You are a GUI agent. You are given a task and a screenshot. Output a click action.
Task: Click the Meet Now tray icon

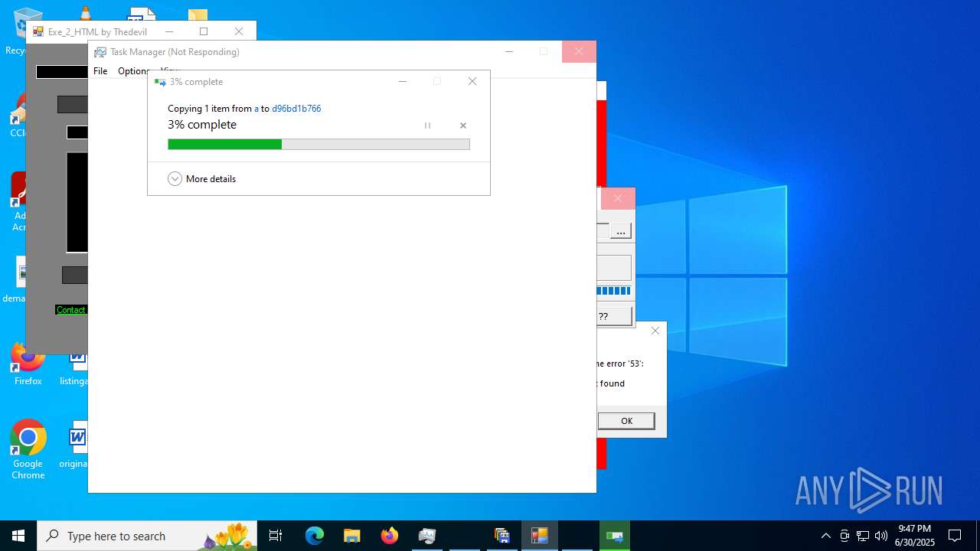tap(844, 536)
